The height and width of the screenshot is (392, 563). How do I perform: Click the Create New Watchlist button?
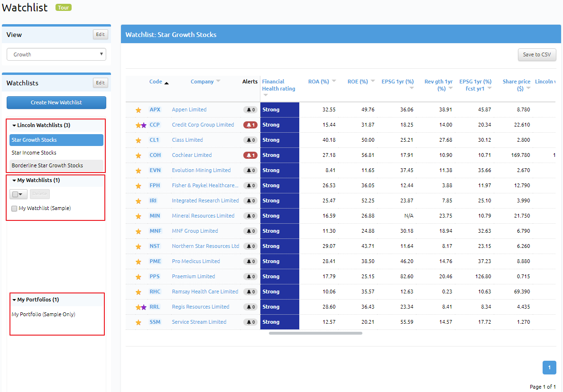pos(56,103)
